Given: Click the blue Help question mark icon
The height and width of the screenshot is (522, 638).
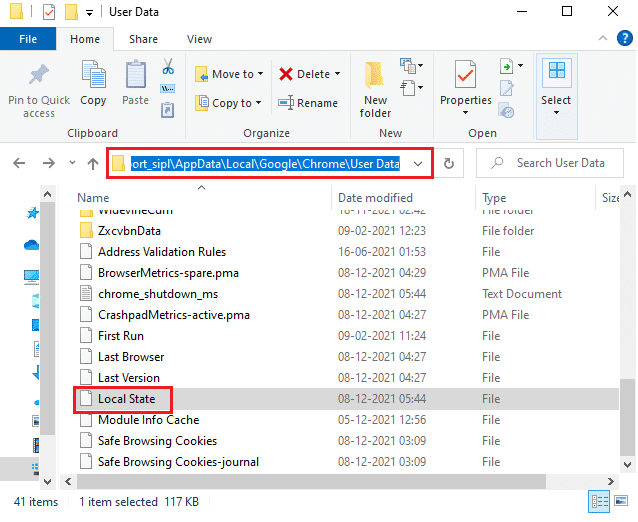Looking at the screenshot, I should pyautogui.click(x=625, y=39).
